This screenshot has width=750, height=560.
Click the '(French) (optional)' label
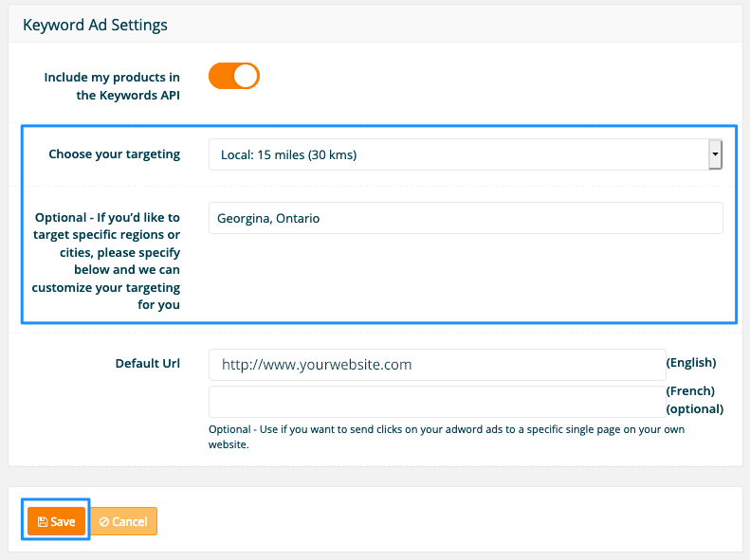pyautogui.click(x=694, y=400)
